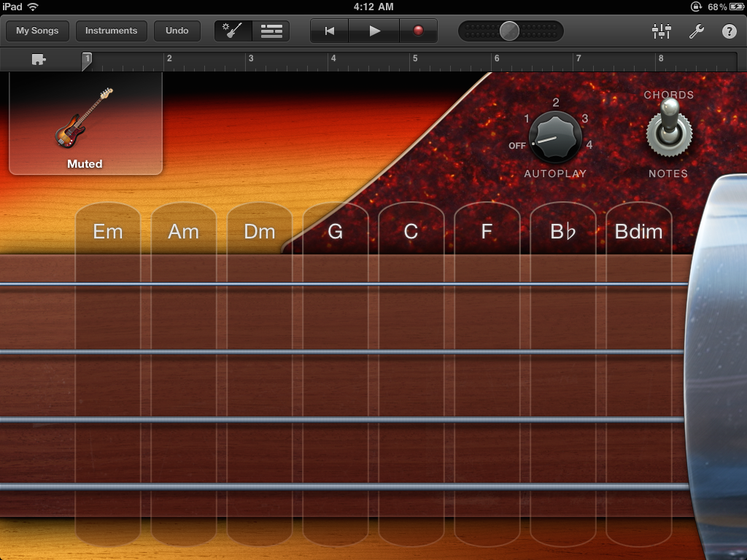The image size is (747, 560).
Task: Play the Dm chord strip
Action: [x=259, y=374]
